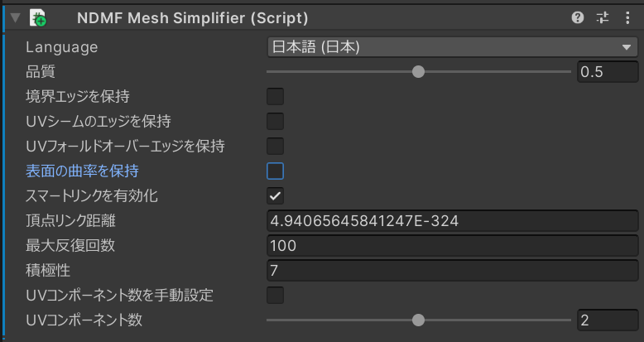Enable the UVシームのエッジを保持 checkbox
Screen dimensions: 644x342
tap(275, 122)
